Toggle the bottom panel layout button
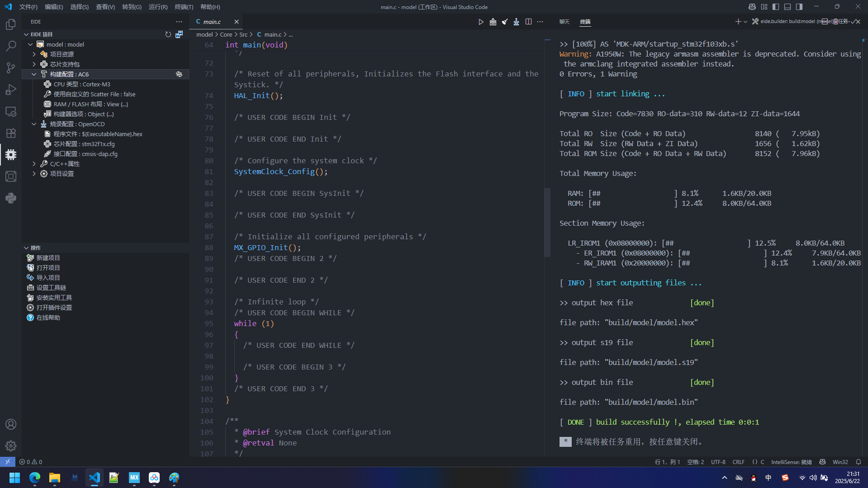Screen dimensions: 868x488 click(x=787, y=7)
